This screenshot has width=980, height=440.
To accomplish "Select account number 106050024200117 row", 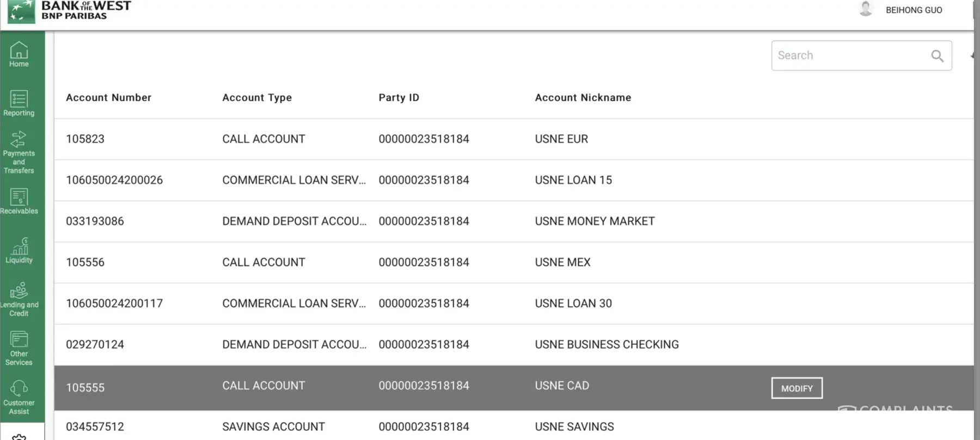I will coord(114,303).
